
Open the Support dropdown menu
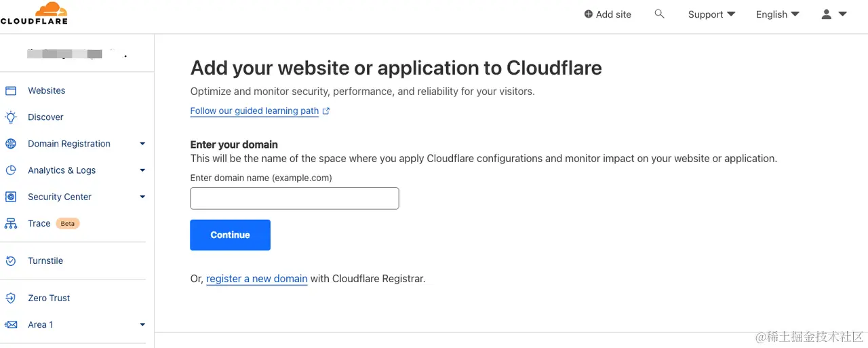tap(711, 14)
